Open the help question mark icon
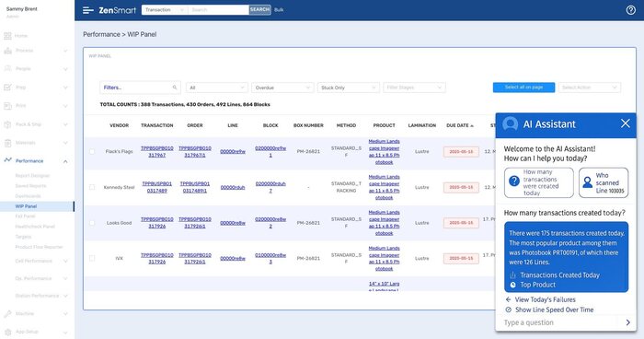Viewport: 644px width, 339px height. pos(631,10)
